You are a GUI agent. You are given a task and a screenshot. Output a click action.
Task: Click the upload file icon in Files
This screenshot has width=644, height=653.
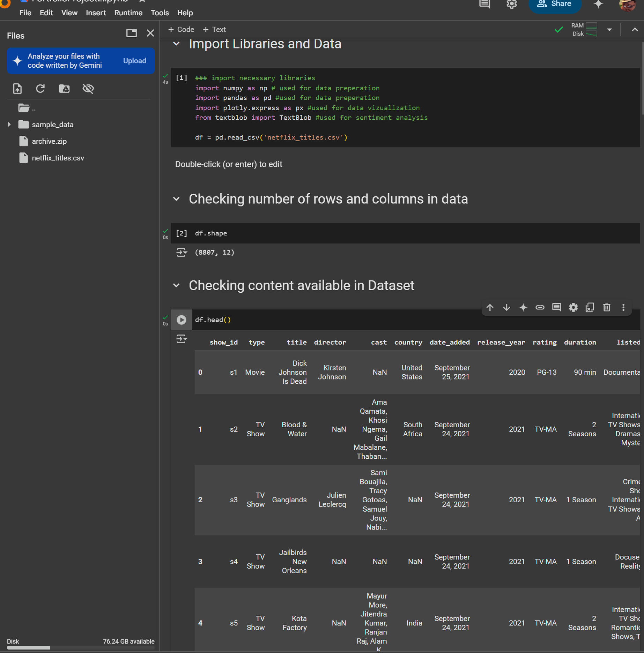17,89
